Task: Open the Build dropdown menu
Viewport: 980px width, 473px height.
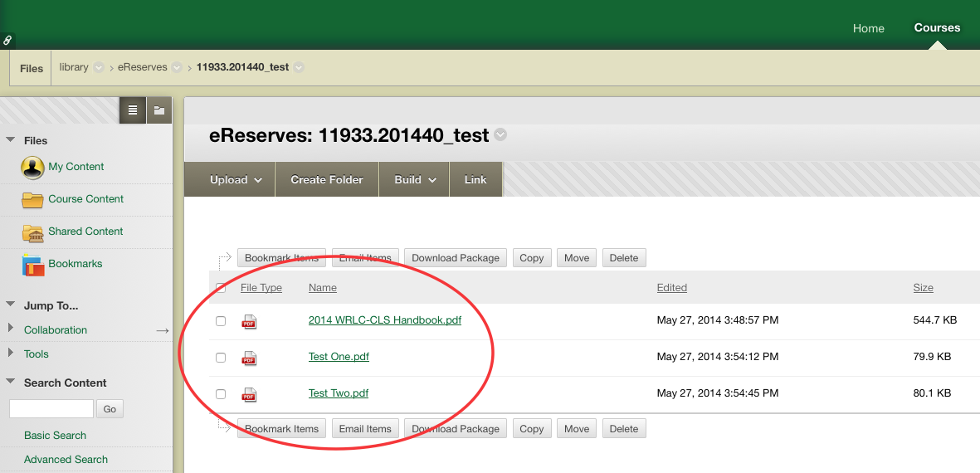Action: (414, 179)
